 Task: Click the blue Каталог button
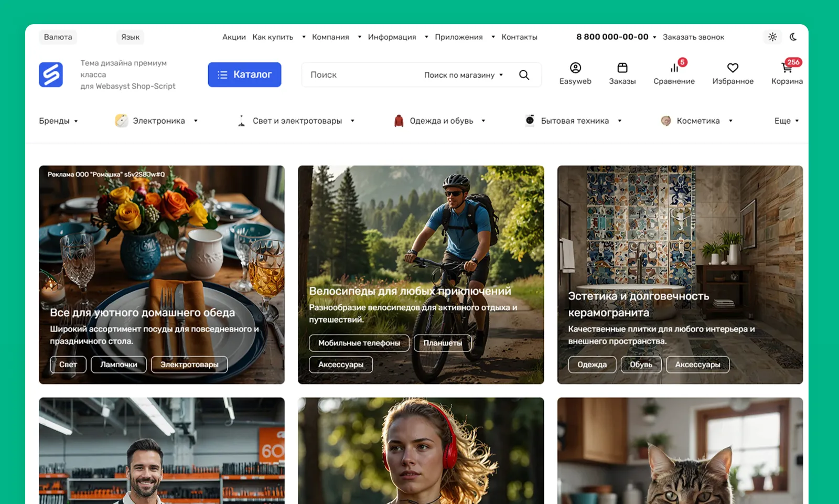click(244, 74)
